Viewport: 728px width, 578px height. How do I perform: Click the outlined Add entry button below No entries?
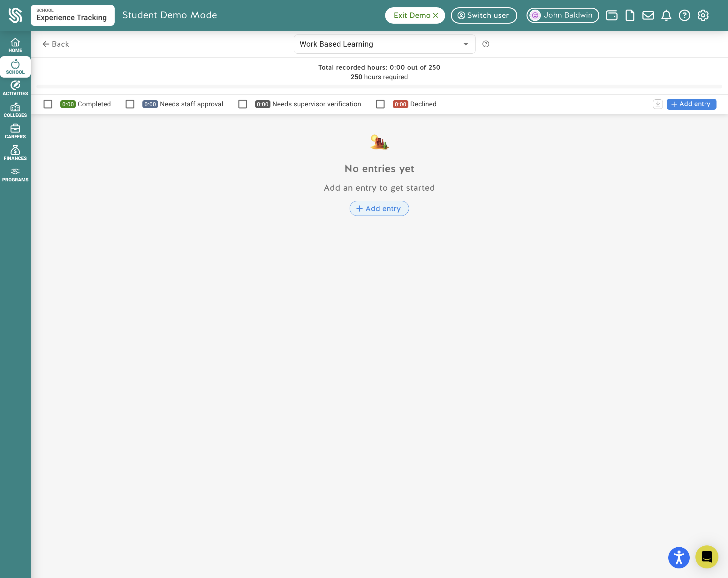pyautogui.click(x=379, y=208)
